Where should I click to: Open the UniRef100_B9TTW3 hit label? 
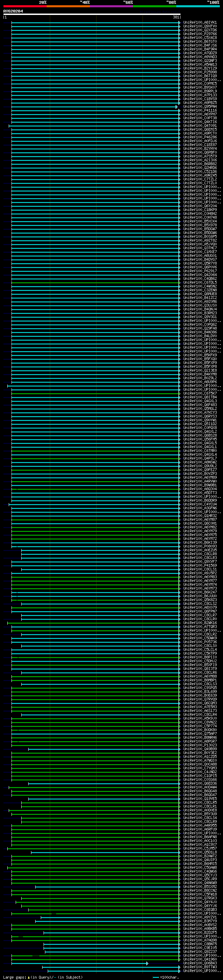click(200, 967)
